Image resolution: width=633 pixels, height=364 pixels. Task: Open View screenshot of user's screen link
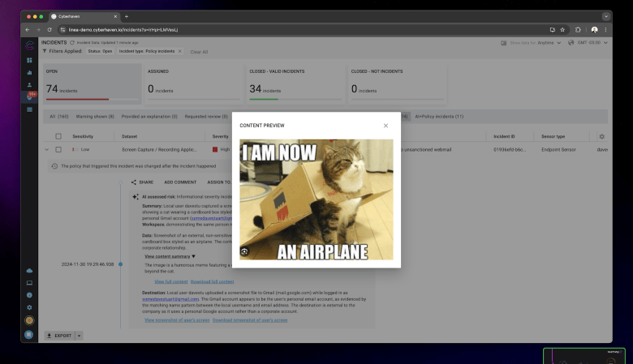tap(177, 320)
